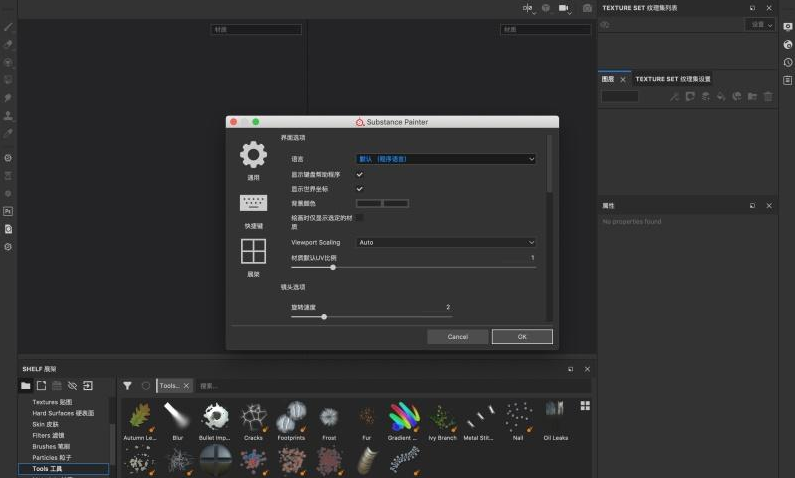
Task: Select the Paint brush tool in left toolbar
Action: point(8,27)
